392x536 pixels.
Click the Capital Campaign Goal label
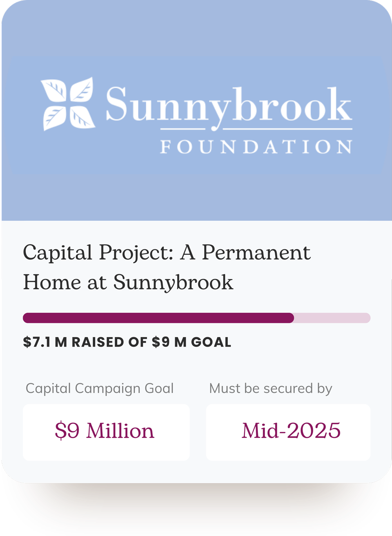[x=100, y=389]
